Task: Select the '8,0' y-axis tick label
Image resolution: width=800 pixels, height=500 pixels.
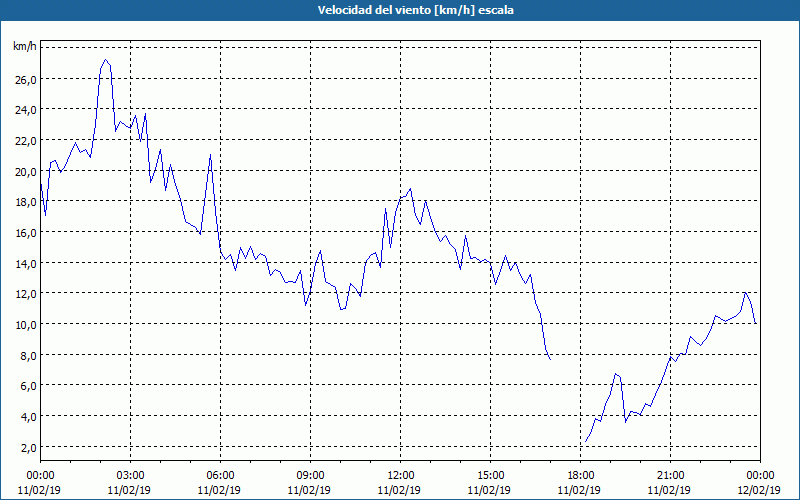Action: tap(28, 356)
